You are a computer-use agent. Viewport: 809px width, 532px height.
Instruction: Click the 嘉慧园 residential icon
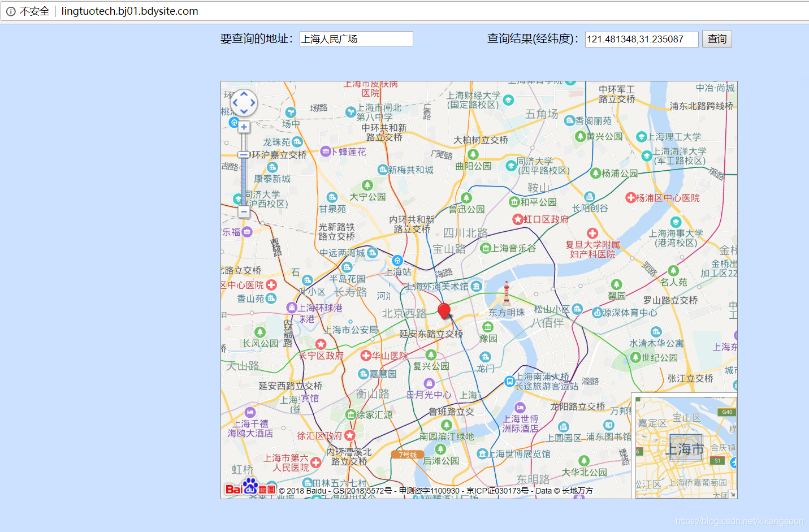tap(364, 374)
